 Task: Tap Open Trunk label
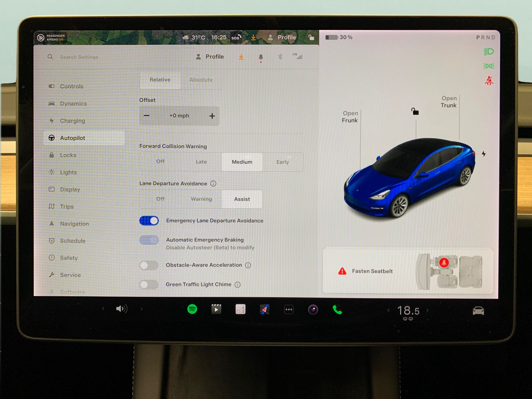coord(449,102)
